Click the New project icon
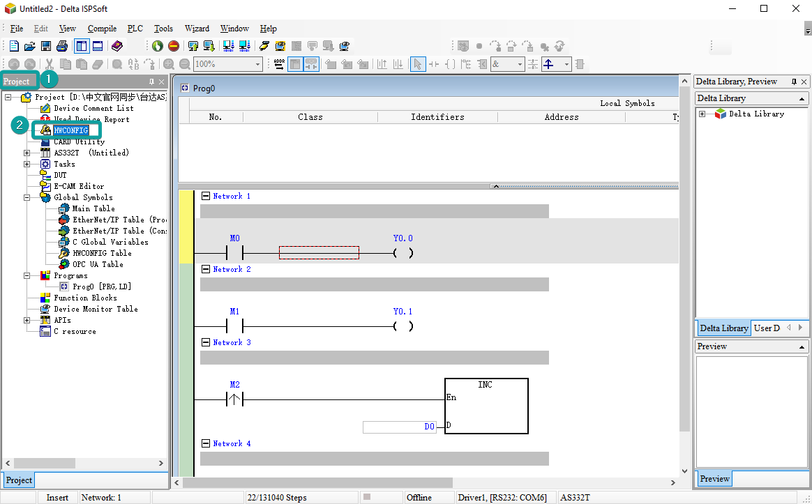Image resolution: width=812 pixels, height=504 pixels. click(x=14, y=46)
